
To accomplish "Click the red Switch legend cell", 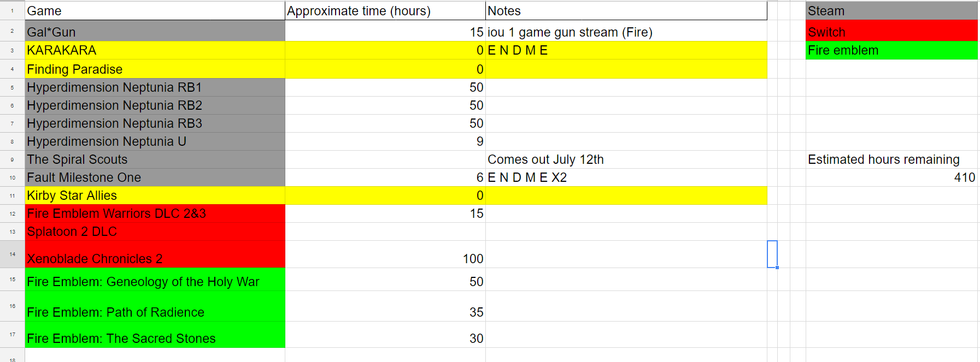I will coord(891,31).
